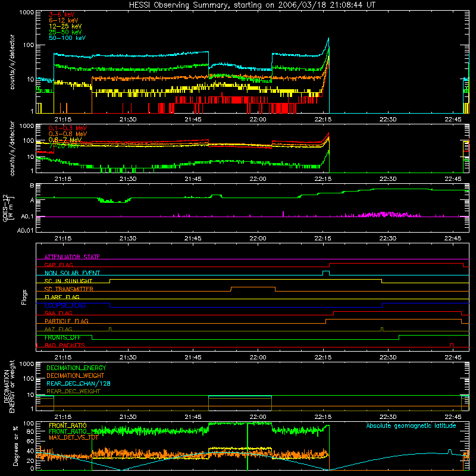
Task: Click the orange MAX_DET_VS_TOT legend label
Action: click(x=73, y=437)
